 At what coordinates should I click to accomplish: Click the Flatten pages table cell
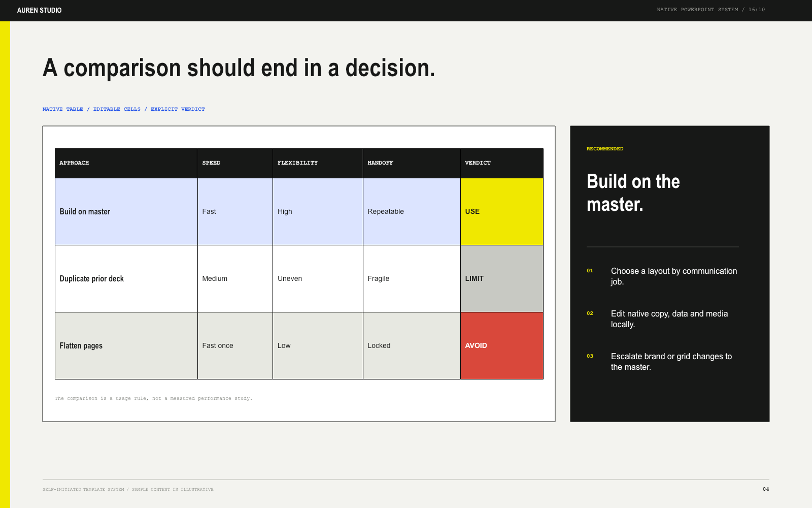[126, 345]
